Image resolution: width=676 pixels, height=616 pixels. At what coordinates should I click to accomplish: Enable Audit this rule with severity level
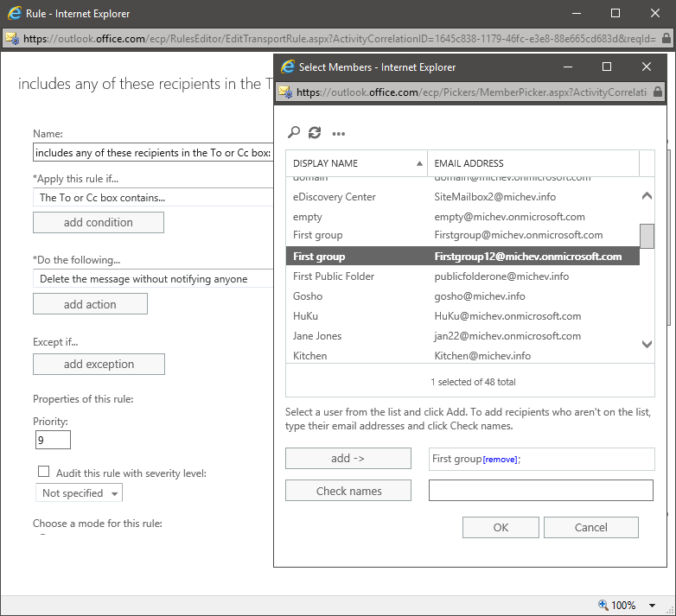coord(43,473)
